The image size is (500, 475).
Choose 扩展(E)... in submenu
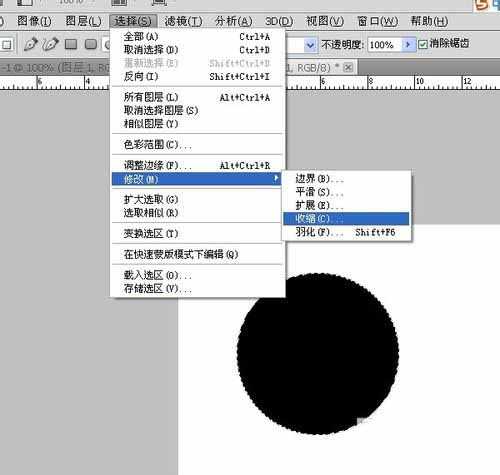click(346, 205)
